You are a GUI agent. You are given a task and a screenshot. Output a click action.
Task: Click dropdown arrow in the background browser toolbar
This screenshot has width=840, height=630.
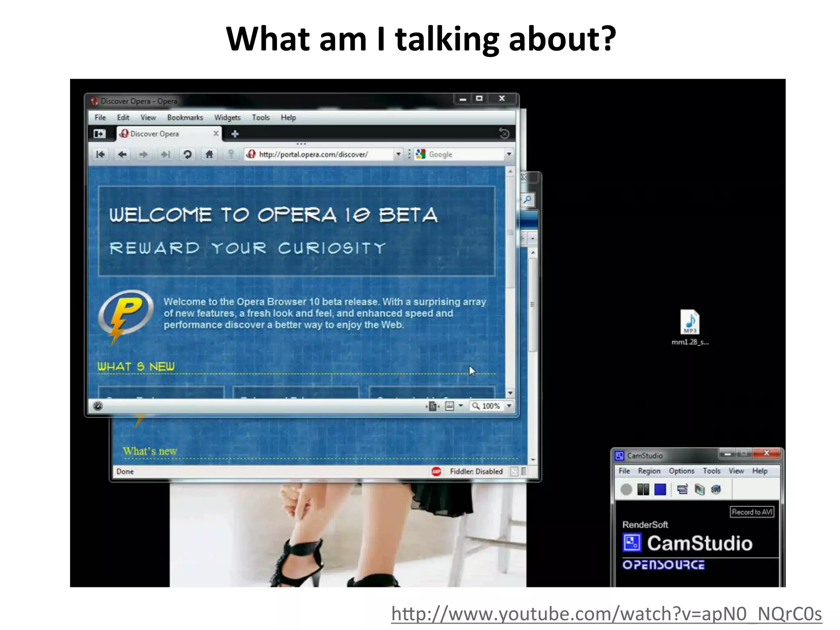pos(532,239)
